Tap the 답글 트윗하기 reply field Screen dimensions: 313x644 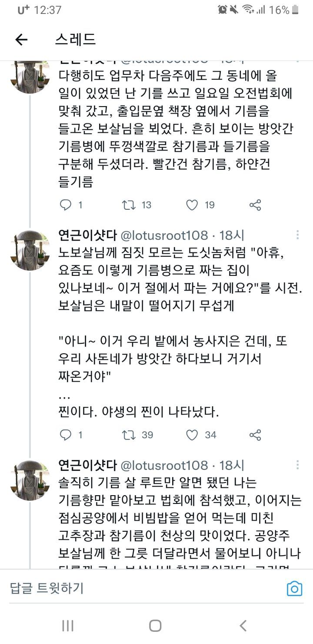[x=130, y=589]
